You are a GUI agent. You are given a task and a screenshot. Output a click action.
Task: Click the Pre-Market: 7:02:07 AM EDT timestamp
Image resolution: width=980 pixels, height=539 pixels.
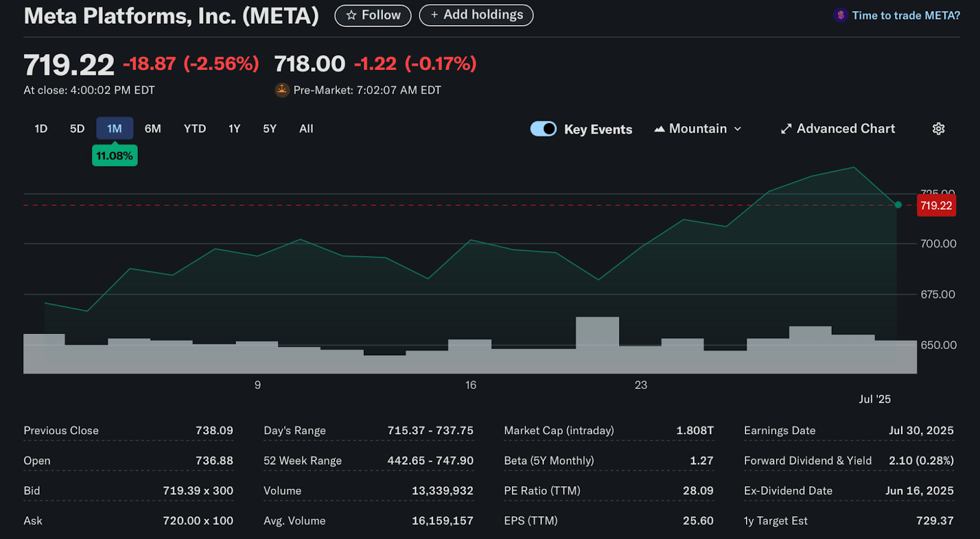(x=367, y=90)
